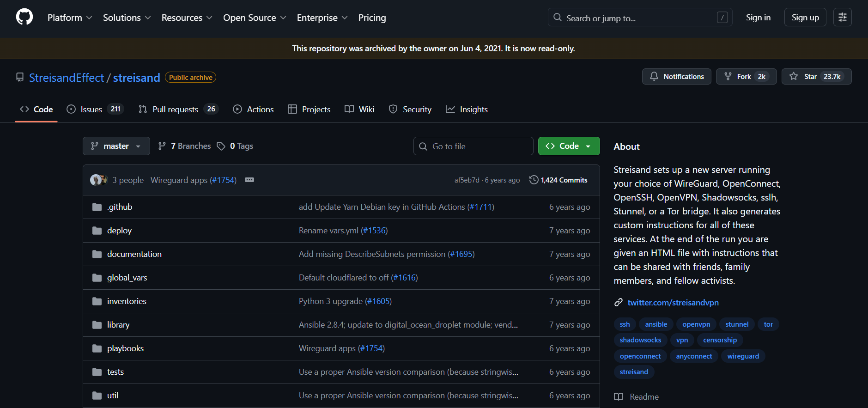Select the wireguard topic tag

(x=743, y=356)
